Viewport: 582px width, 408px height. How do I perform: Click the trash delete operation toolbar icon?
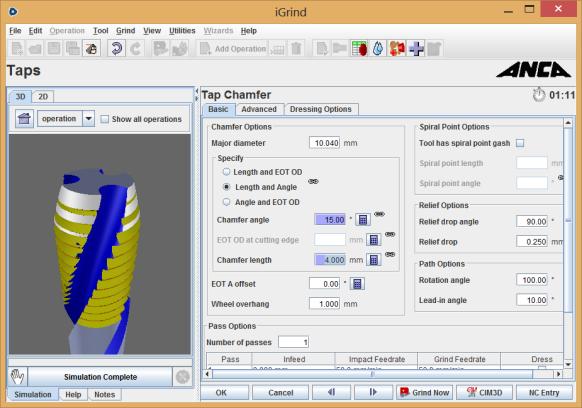tap(296, 49)
